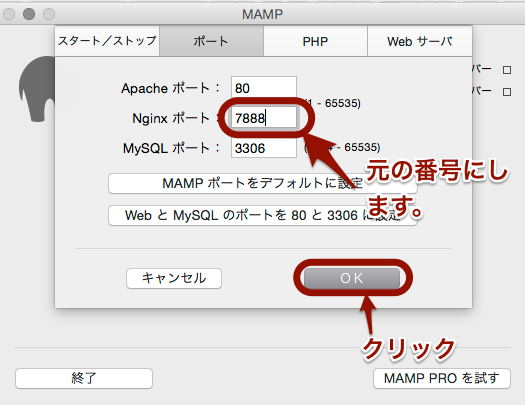The height and width of the screenshot is (405, 525).
Task: Click the MAMP elephant logo icon
Action: [x=37, y=89]
